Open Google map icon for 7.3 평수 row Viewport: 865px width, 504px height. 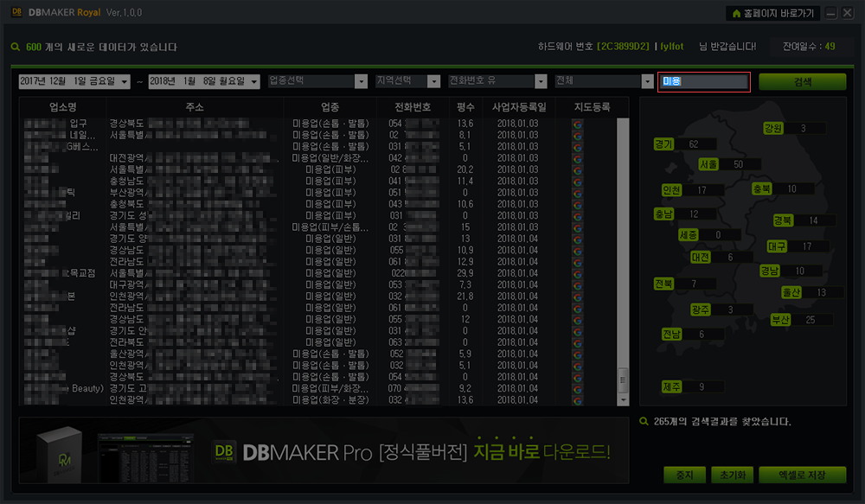(x=577, y=285)
